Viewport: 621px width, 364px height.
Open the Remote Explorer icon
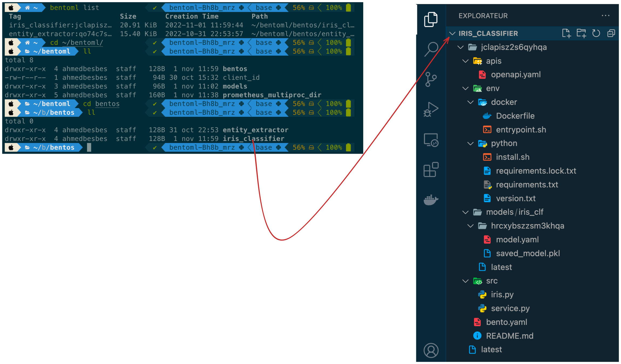pyautogui.click(x=431, y=140)
